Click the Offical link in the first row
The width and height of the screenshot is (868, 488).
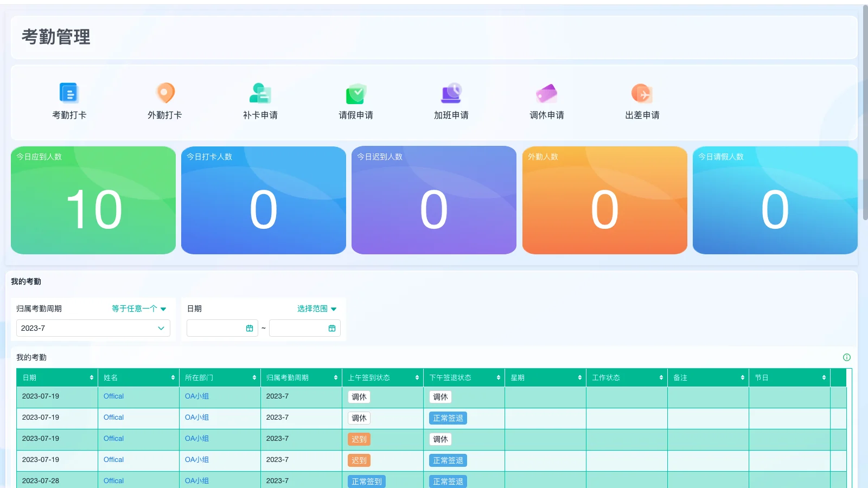(113, 396)
